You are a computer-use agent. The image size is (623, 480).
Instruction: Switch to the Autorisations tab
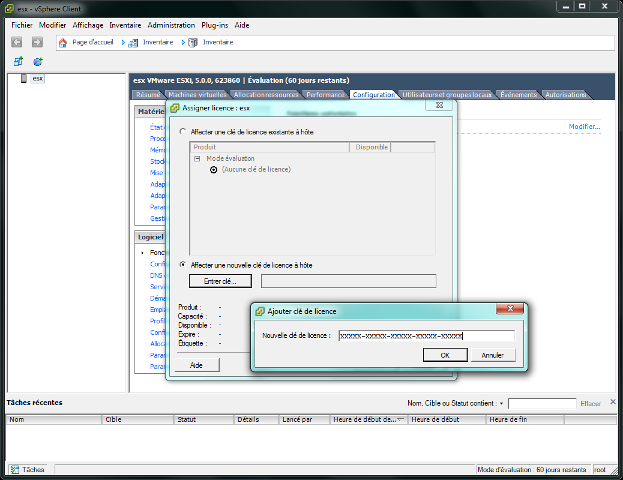pos(565,95)
